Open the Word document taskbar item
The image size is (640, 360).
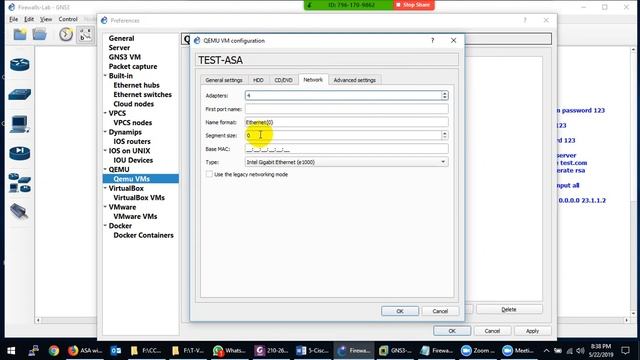click(x=312, y=351)
